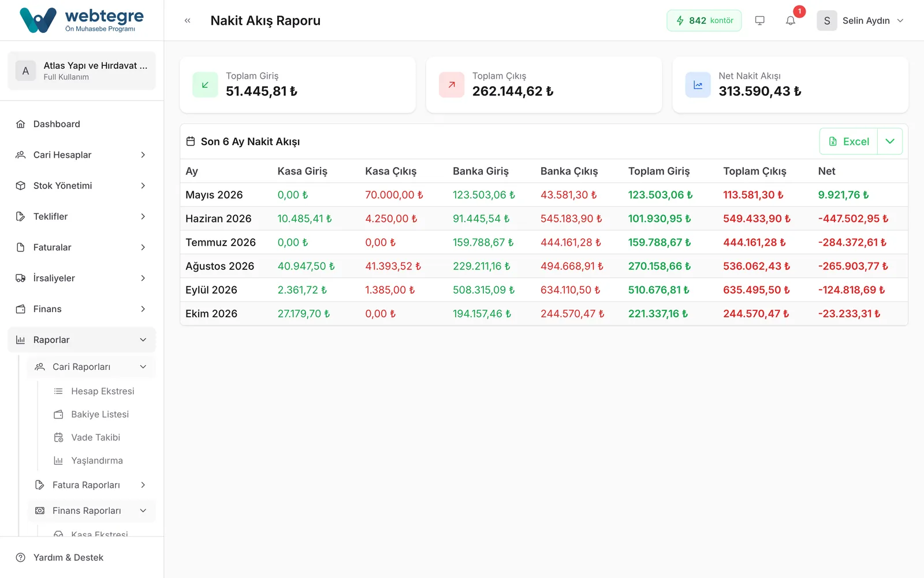
Task: Open Selin Aydın user menu
Action: [x=860, y=21]
